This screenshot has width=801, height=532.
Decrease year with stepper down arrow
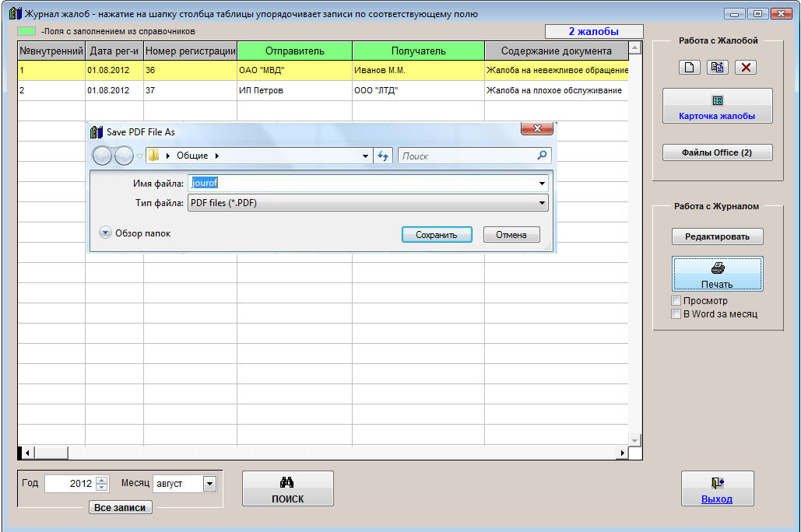point(102,488)
